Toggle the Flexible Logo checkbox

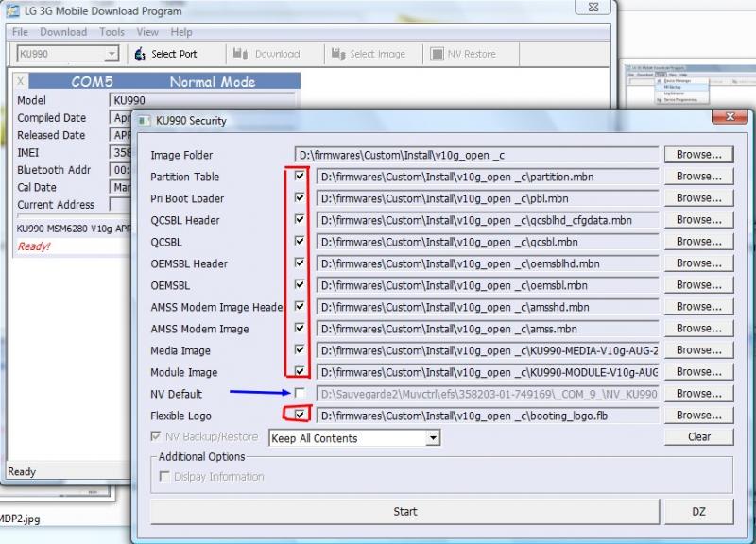pos(300,415)
